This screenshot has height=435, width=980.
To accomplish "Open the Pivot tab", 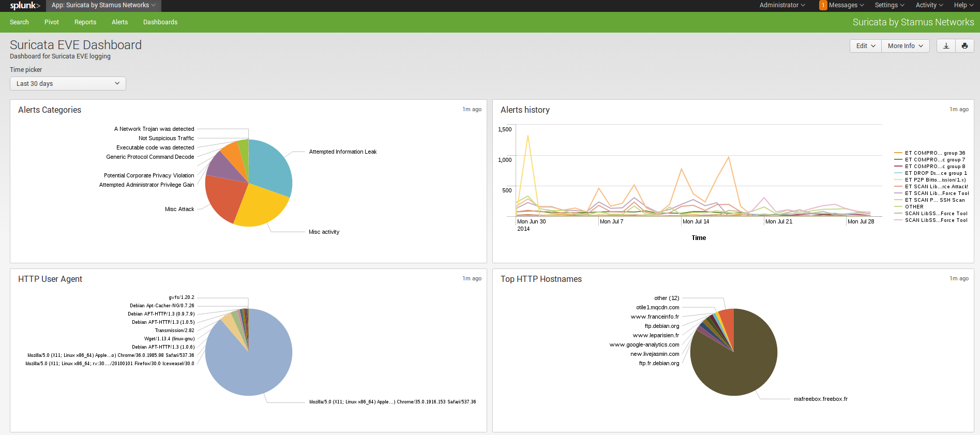I will [52, 22].
